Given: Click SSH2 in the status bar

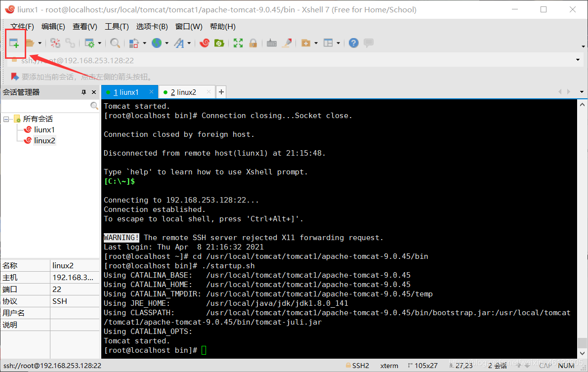Looking at the screenshot, I should coord(360,366).
